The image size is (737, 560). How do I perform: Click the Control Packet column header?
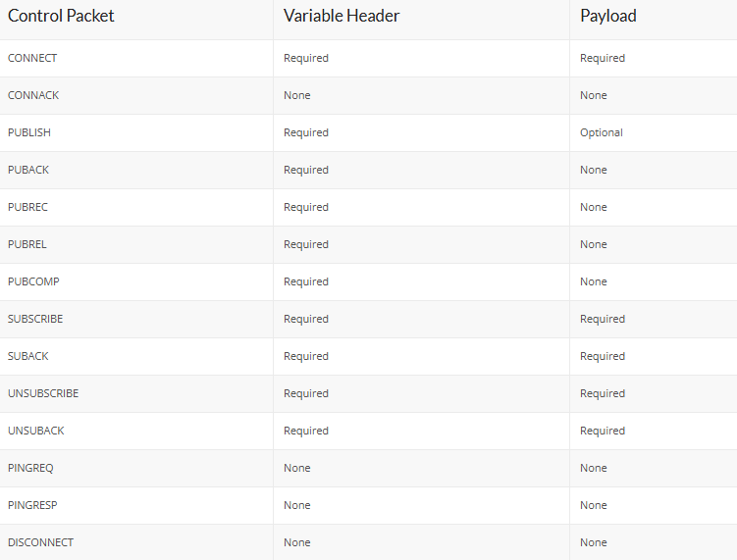click(61, 16)
